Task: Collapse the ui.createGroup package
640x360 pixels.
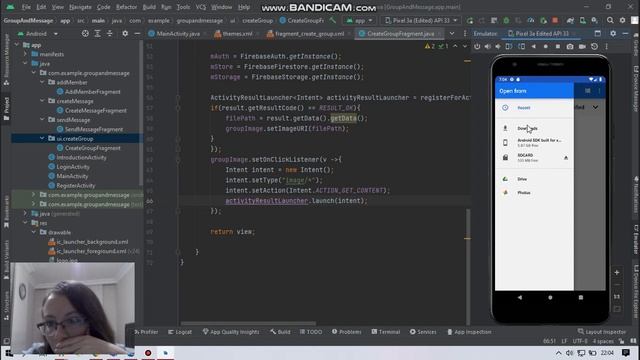Action: (42, 138)
